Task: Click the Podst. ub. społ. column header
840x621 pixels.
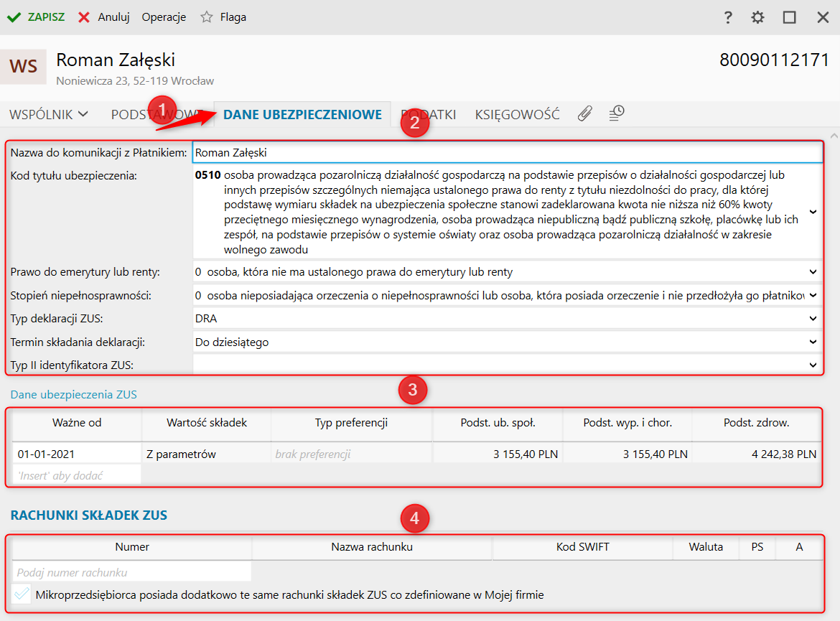Action: pos(498,423)
